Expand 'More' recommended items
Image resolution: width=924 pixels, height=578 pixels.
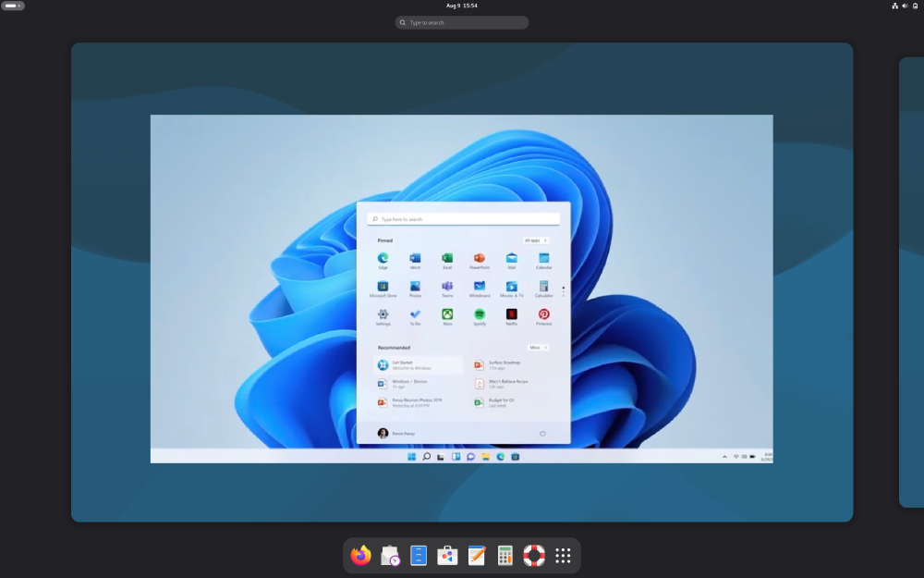(538, 348)
